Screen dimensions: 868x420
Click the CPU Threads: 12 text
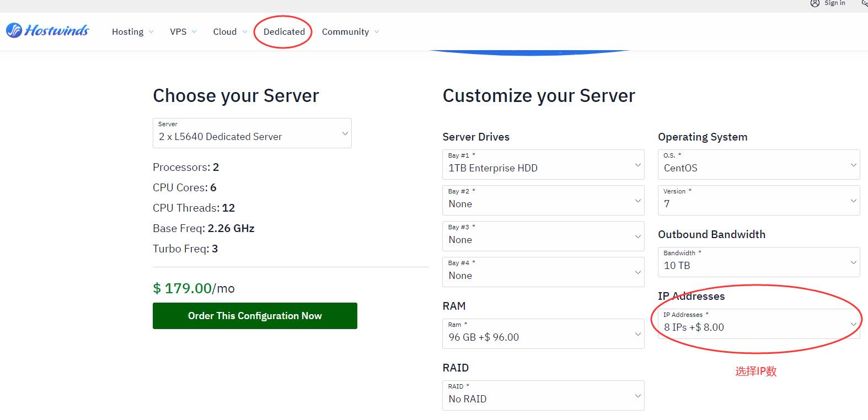(x=194, y=208)
